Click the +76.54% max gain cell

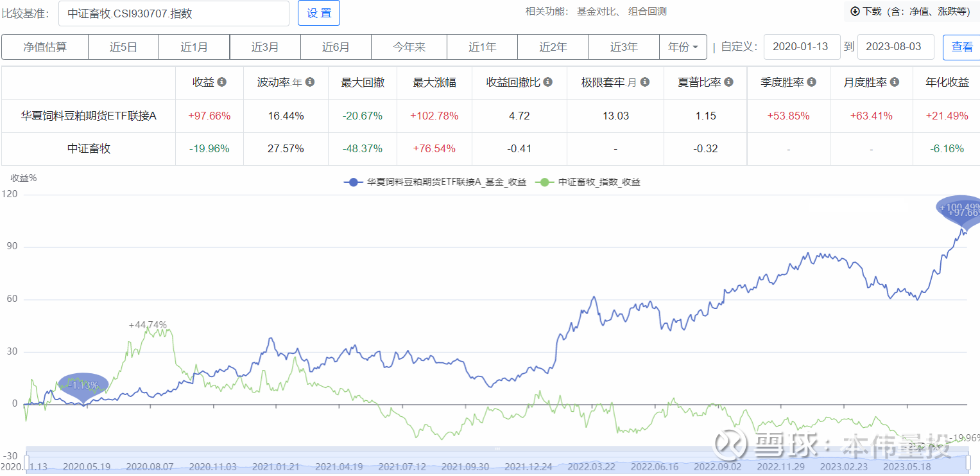(x=434, y=148)
